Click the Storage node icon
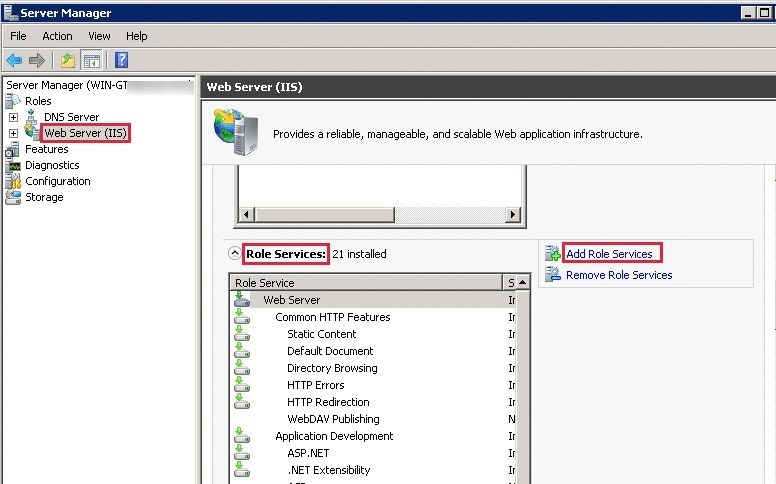The width and height of the screenshot is (776, 484). pyautogui.click(x=12, y=197)
